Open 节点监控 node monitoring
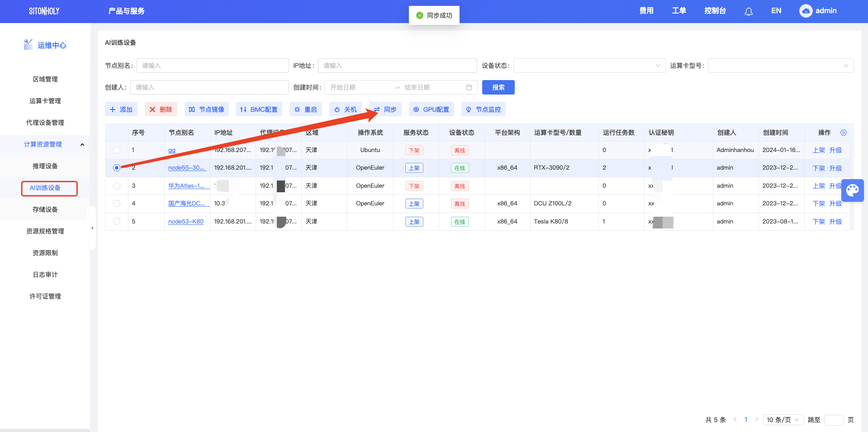Image resolution: width=868 pixels, height=432 pixels. 484,109
